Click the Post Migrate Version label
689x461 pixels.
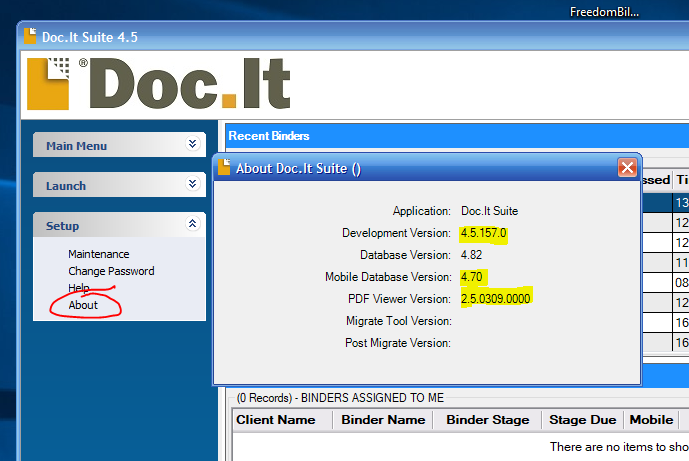coord(398,343)
